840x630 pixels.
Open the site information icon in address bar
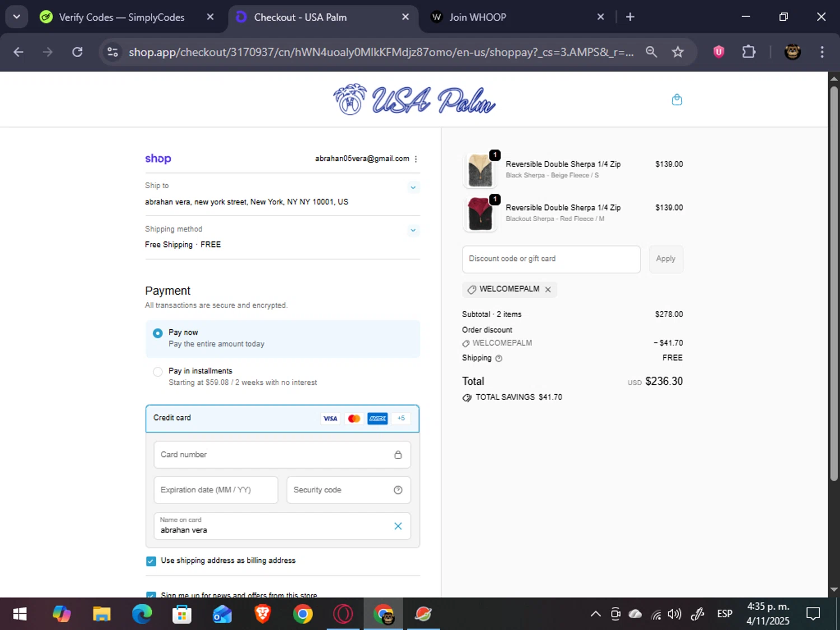point(113,52)
